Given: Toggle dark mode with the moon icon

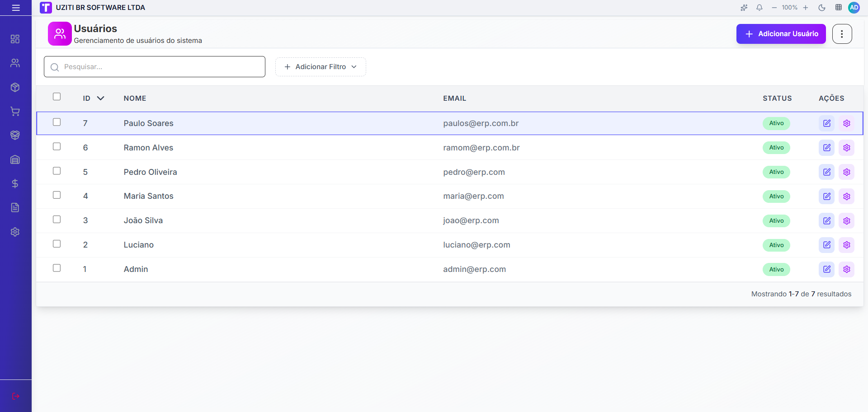Looking at the screenshot, I should click(x=822, y=8).
